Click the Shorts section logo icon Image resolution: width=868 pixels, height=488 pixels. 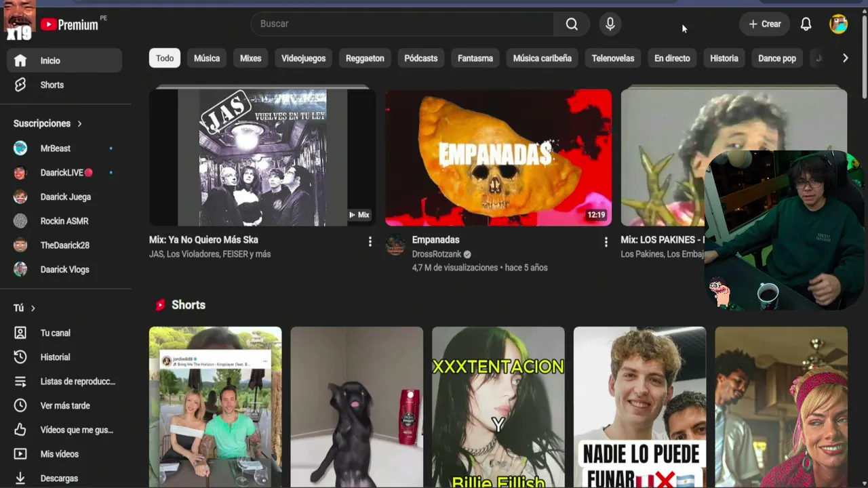coord(160,305)
